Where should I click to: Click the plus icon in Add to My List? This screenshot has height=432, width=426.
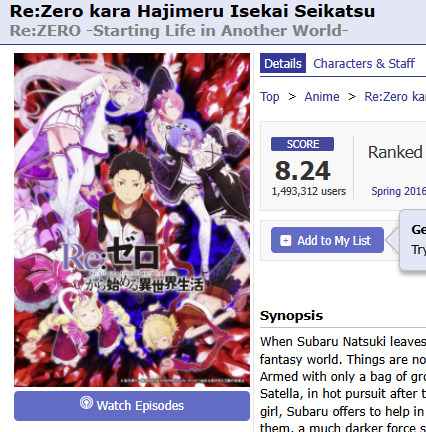285,240
